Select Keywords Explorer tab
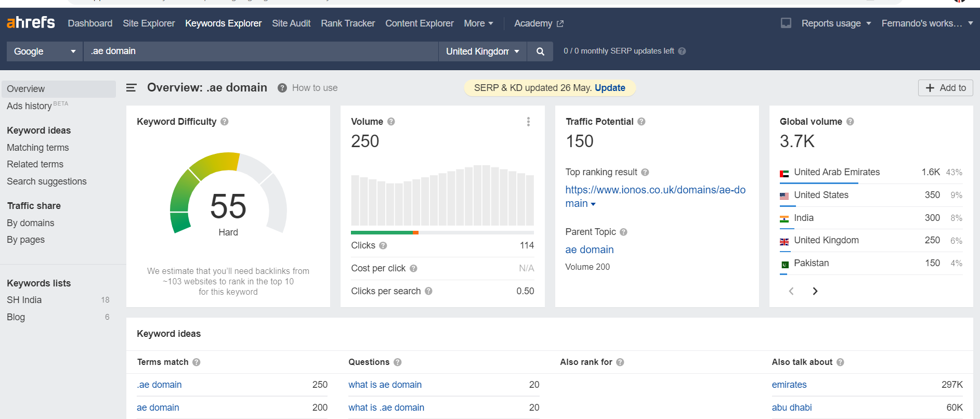The width and height of the screenshot is (980, 419). pyautogui.click(x=224, y=23)
